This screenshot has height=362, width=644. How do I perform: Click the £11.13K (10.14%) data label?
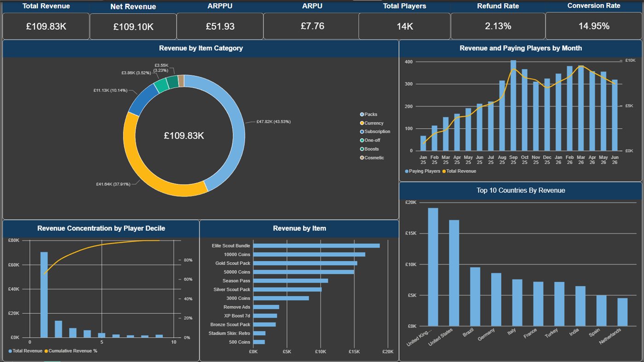click(110, 90)
